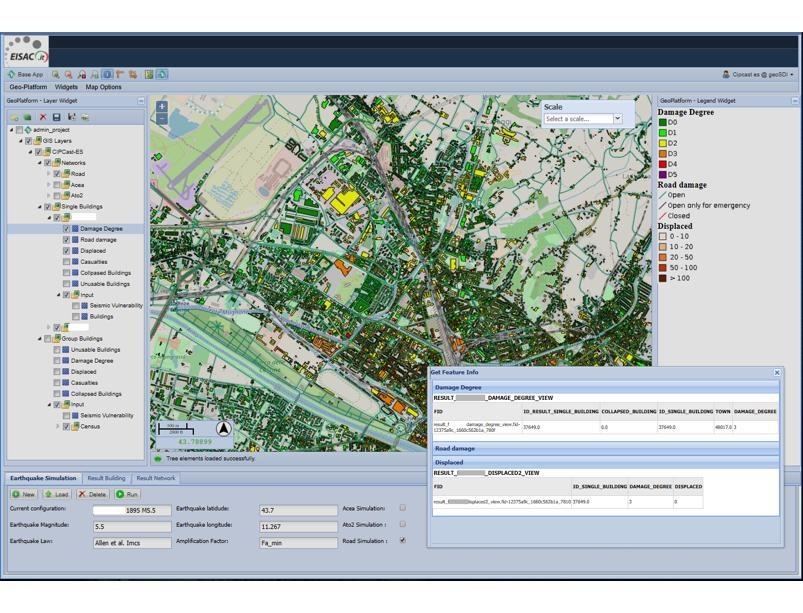803x613 pixels.
Task: Click the user avatar icon beside Cipcast es
Action: click(726, 75)
